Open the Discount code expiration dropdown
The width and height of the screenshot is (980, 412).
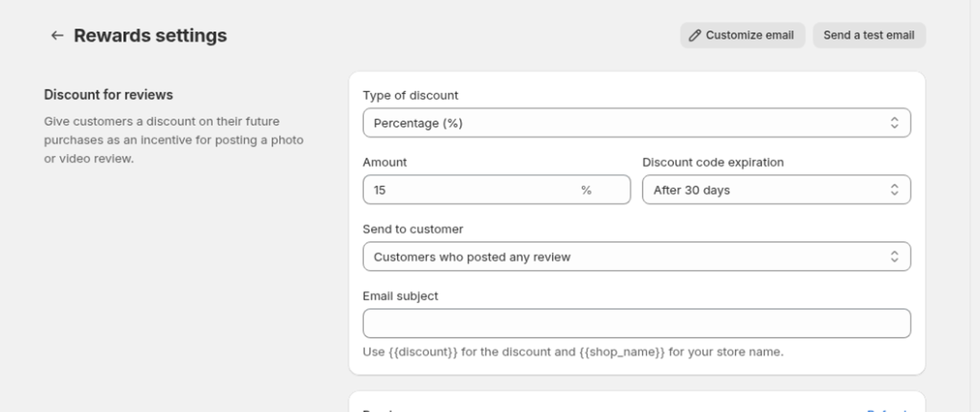776,190
